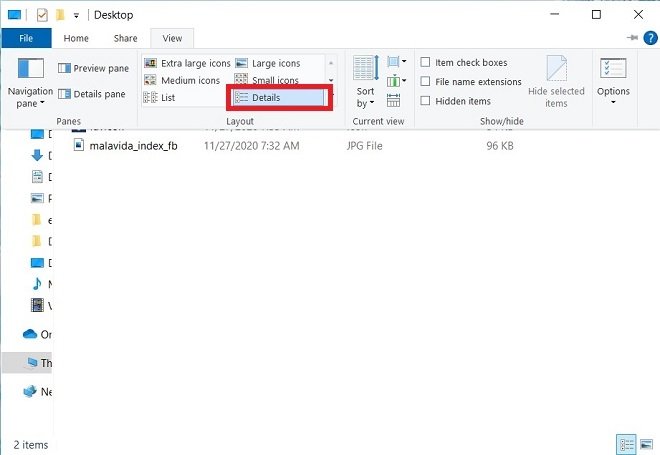
Task: Click Properties icon in Quick Access Toolbar
Action: [x=42, y=15]
